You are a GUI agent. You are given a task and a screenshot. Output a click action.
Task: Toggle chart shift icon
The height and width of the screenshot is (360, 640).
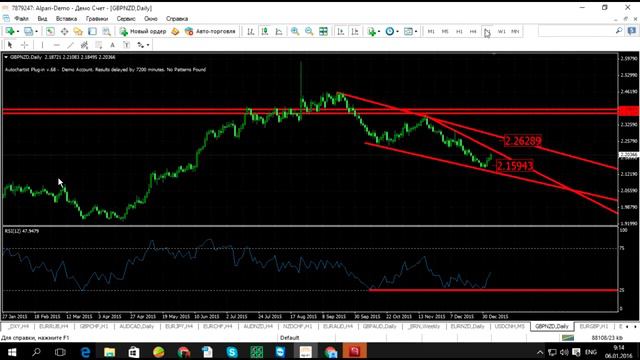coord(355,31)
